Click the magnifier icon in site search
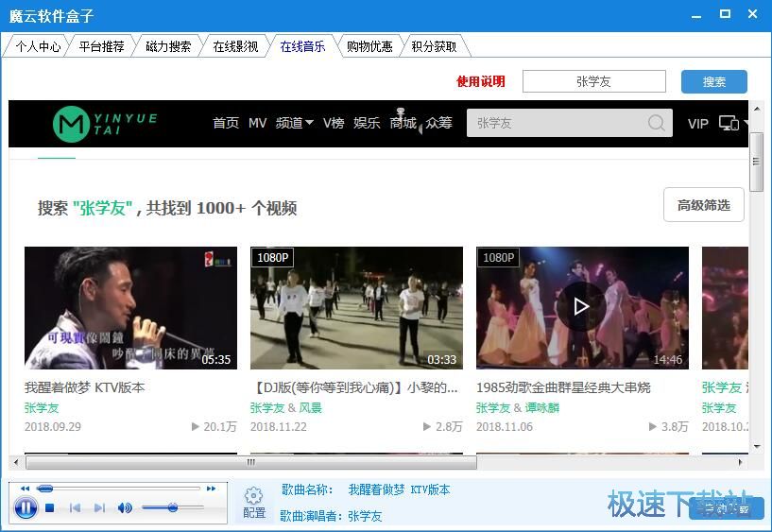The height and width of the screenshot is (532, 772). click(656, 123)
